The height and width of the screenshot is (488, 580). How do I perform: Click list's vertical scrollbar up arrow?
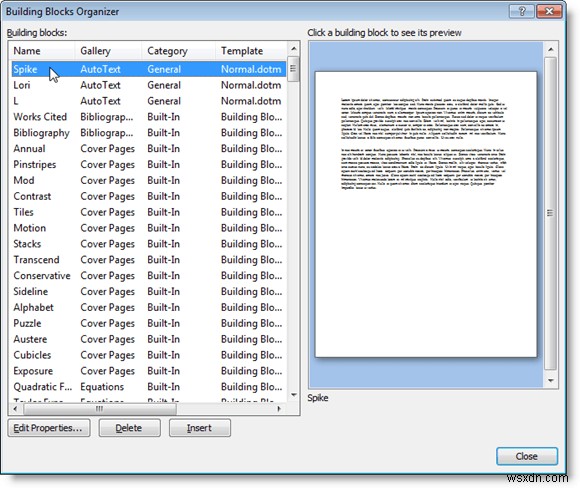[293, 48]
